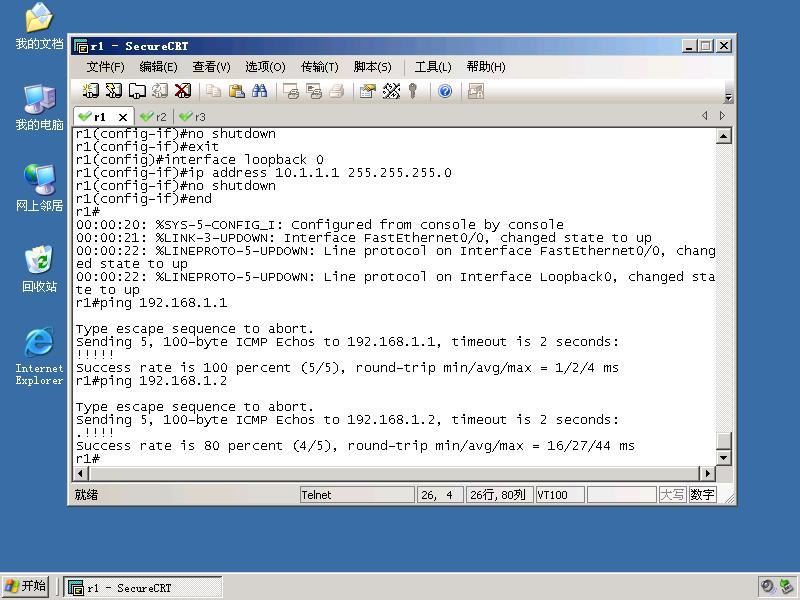Click 'r1 - SecureCRT' taskbar button
The width and height of the screenshot is (800, 600).
(143, 588)
